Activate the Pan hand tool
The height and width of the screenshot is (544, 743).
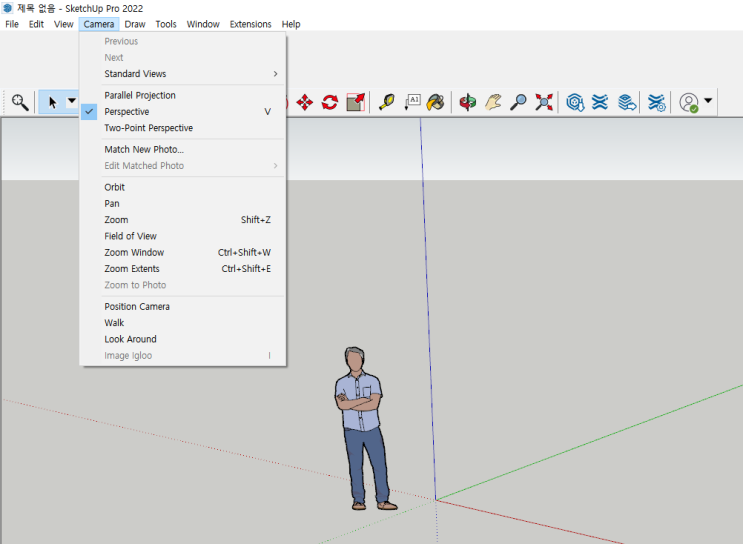(x=493, y=102)
